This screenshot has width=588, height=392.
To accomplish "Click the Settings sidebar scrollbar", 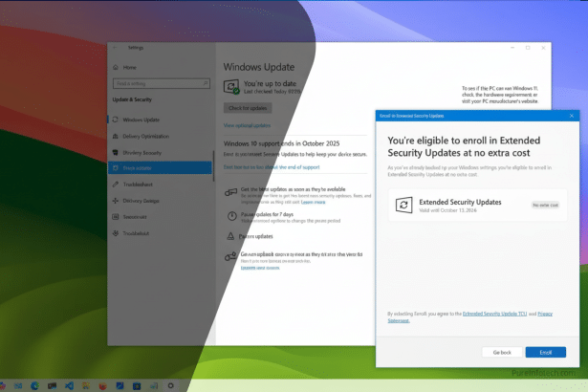I will [214, 166].
